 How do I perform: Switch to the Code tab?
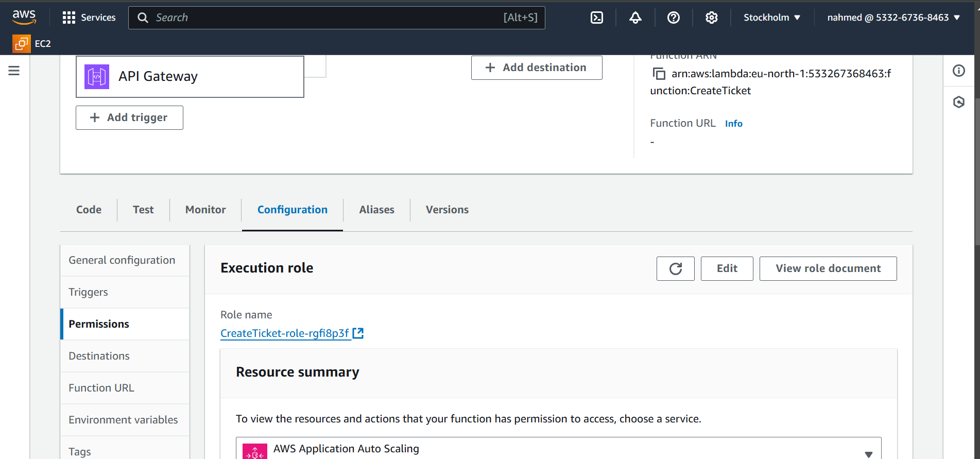click(x=89, y=210)
